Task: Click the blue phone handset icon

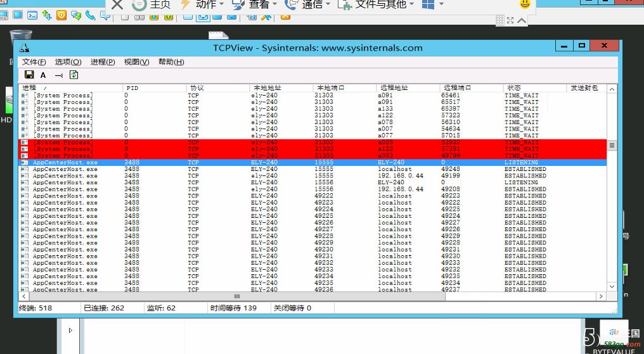Action: [x=91, y=16]
